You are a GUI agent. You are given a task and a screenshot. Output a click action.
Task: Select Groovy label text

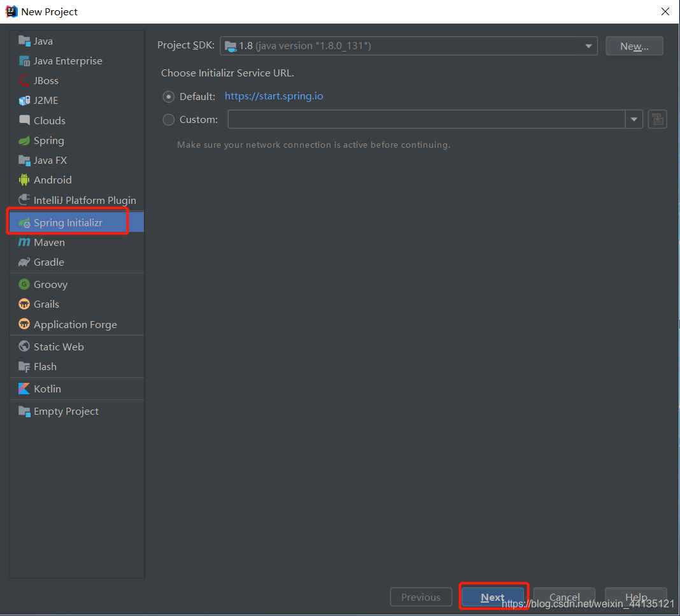(51, 285)
